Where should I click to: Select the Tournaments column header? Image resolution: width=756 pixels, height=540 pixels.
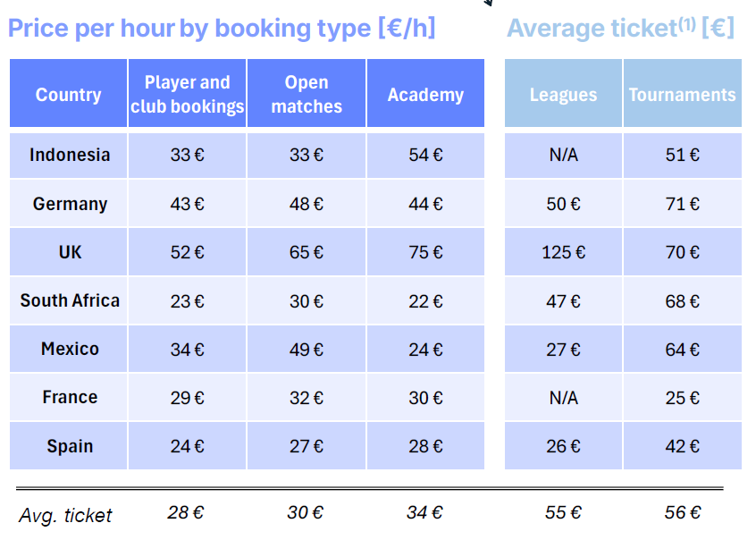pyautogui.click(x=682, y=95)
